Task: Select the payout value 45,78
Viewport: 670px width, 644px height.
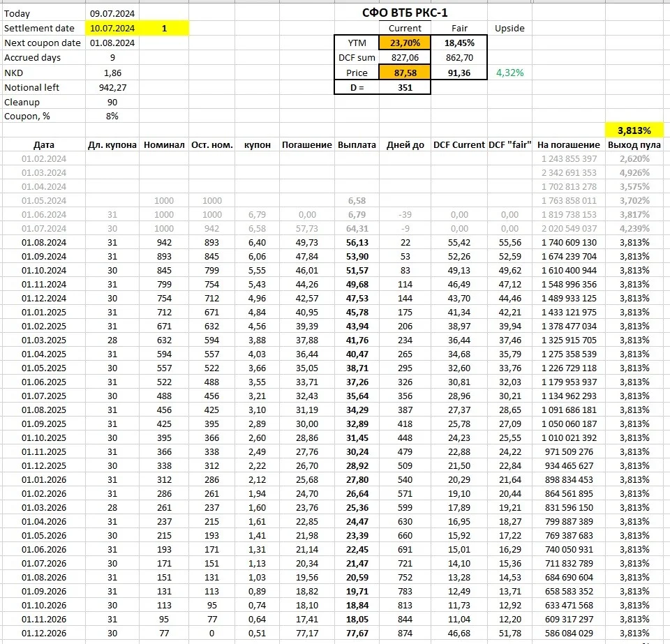Action: point(357,312)
